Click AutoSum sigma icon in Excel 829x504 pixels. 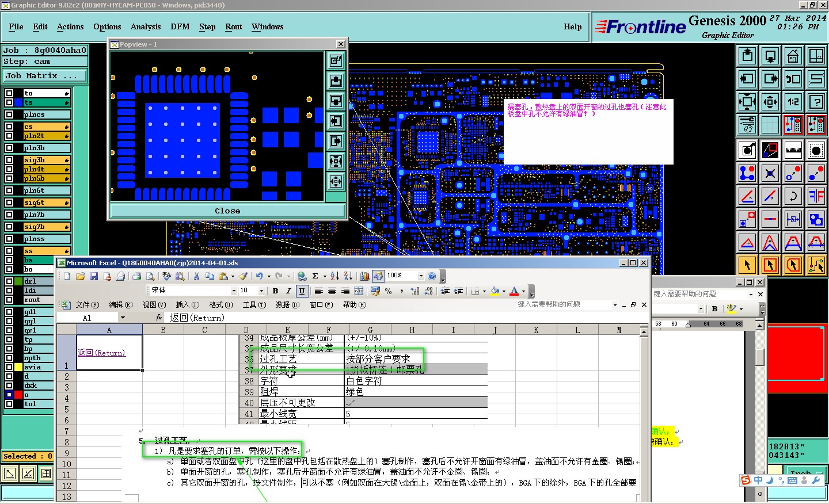[x=315, y=276]
